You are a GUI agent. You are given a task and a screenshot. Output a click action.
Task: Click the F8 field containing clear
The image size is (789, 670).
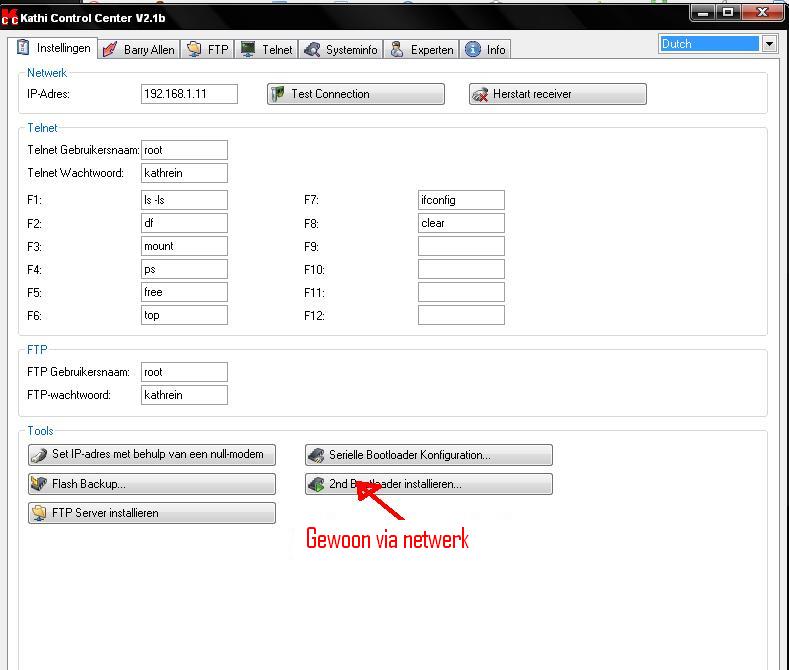461,223
